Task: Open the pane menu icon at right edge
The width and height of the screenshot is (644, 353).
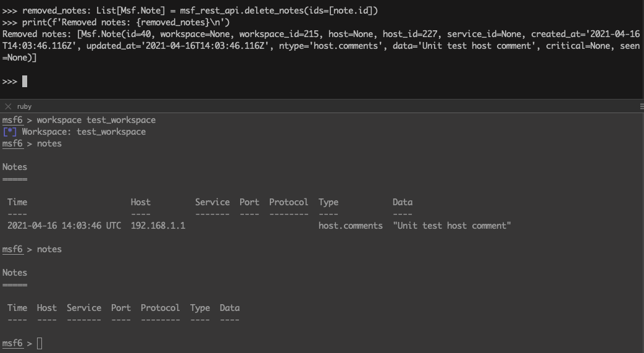Action: pos(641,106)
